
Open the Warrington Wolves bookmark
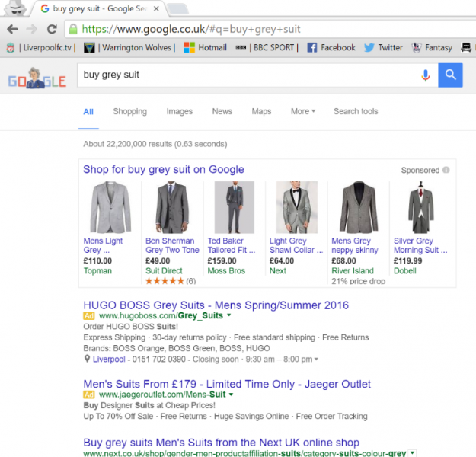click(129, 48)
